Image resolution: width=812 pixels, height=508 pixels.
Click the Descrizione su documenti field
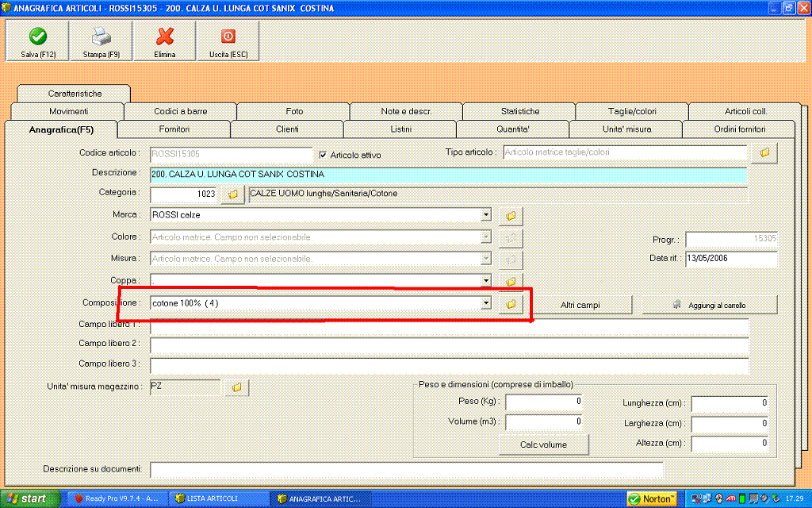tap(407, 470)
